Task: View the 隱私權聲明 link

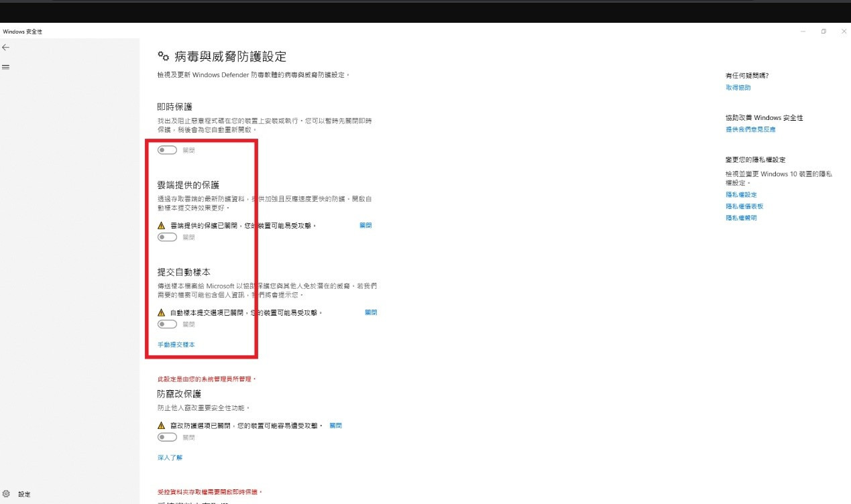Action: coord(741,218)
